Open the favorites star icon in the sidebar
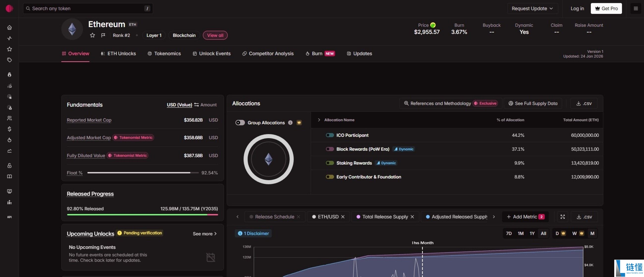644x277 pixels. [9, 49]
